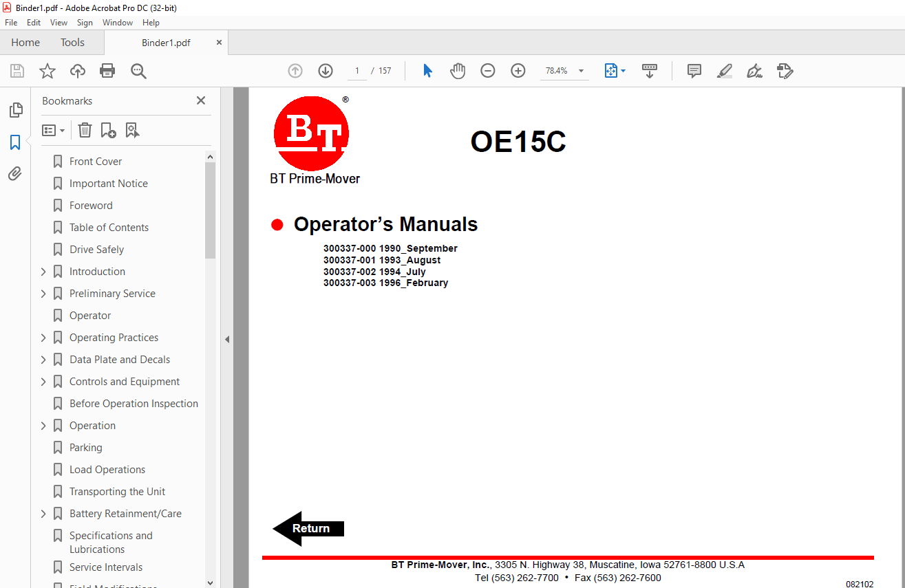Open the View menu
Image resolution: width=905 pixels, height=588 pixels.
58,23
